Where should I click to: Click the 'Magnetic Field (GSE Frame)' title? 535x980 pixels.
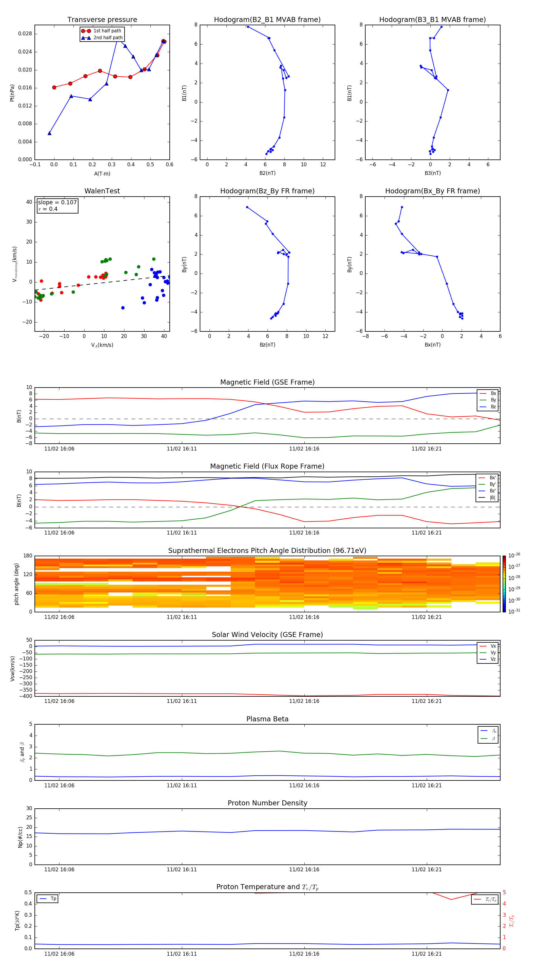(267, 382)
